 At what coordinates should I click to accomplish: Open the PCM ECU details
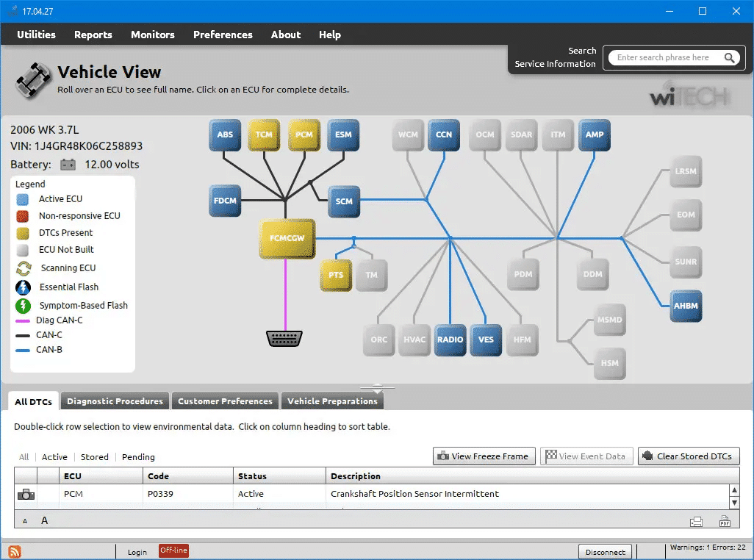pos(304,134)
